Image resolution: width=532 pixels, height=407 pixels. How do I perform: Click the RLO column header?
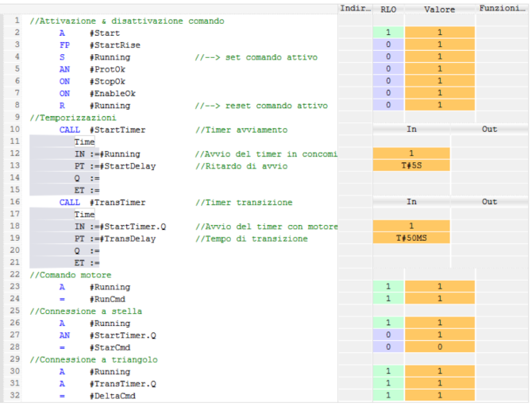tap(388, 9)
